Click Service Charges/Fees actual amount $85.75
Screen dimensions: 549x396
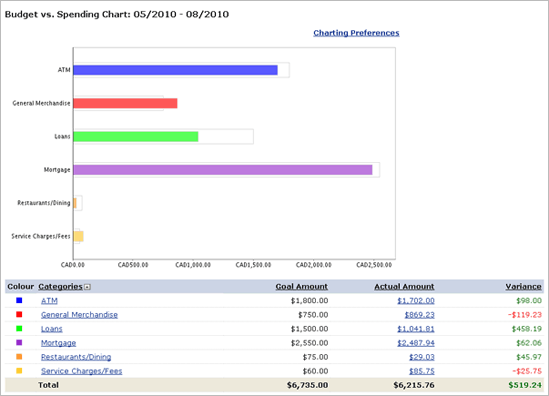point(422,371)
